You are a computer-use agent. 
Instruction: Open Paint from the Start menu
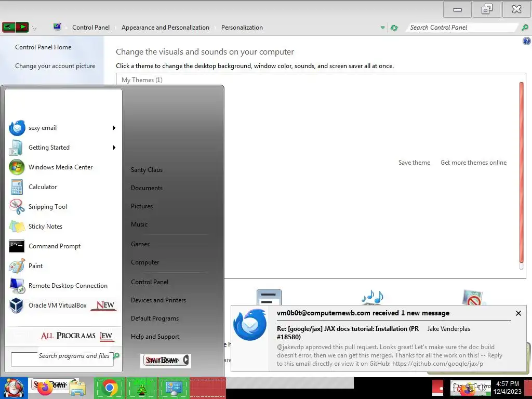63,265
